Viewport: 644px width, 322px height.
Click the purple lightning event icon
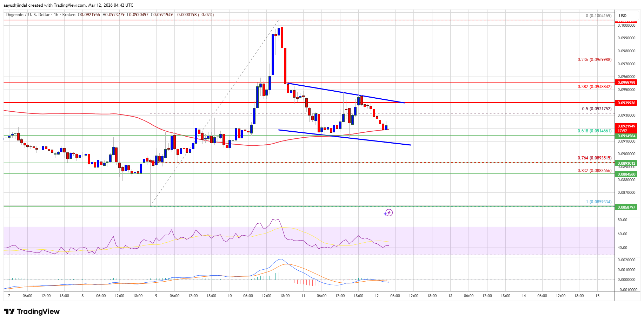[388, 213]
